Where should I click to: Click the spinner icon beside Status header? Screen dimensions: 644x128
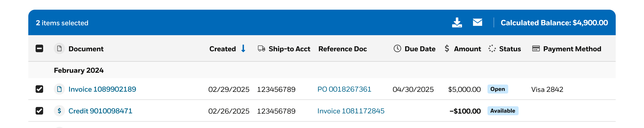(492, 49)
